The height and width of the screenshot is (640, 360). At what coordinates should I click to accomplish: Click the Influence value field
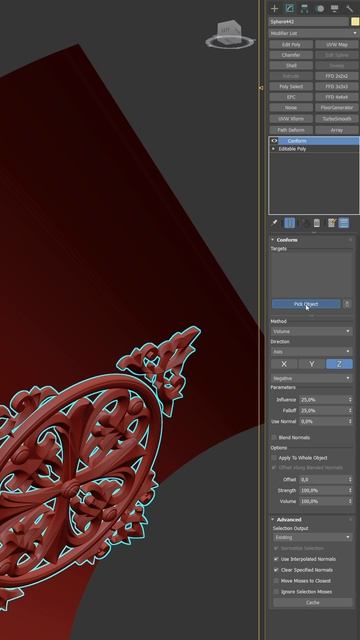(323, 400)
